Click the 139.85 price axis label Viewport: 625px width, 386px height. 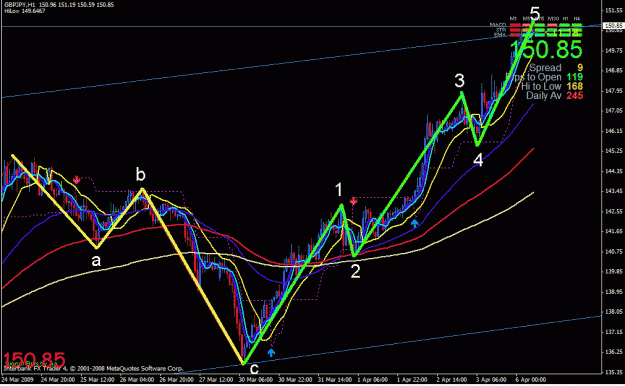pyautogui.click(x=614, y=272)
